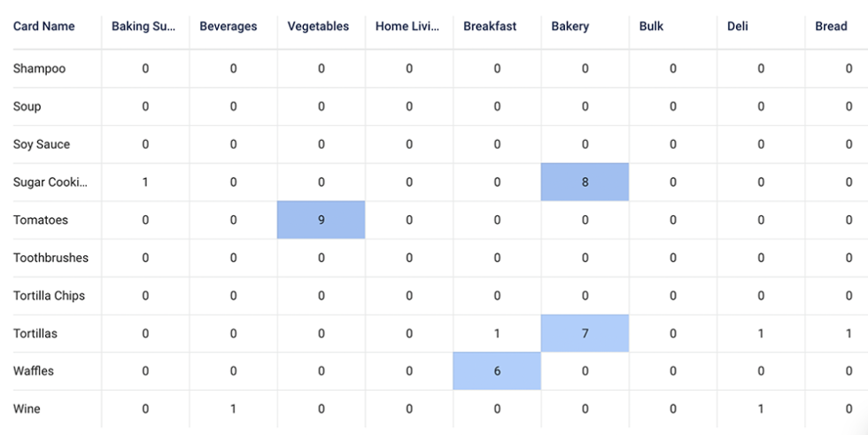Click the Vegetables column header
The height and width of the screenshot is (435, 868).
click(x=318, y=27)
